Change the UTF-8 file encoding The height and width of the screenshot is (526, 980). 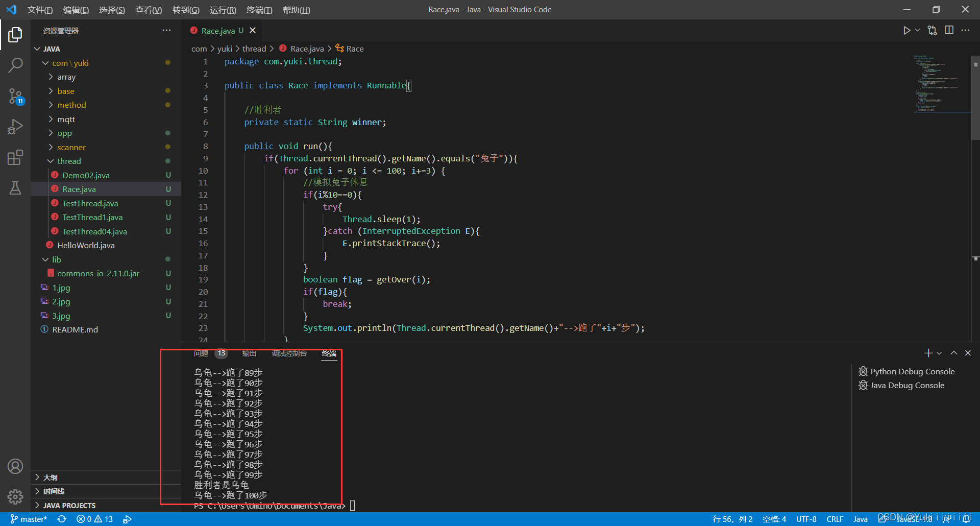pos(806,519)
